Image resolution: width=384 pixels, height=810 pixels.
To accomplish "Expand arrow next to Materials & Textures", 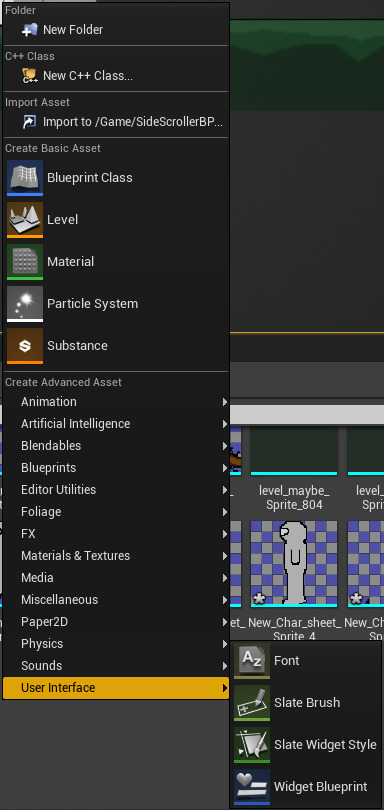I will coord(225,556).
